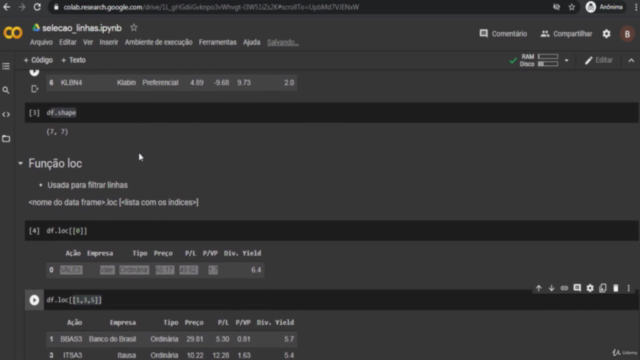This screenshot has height=360, width=640.
Task: Reload the page in the browser
Action: point(37,7)
